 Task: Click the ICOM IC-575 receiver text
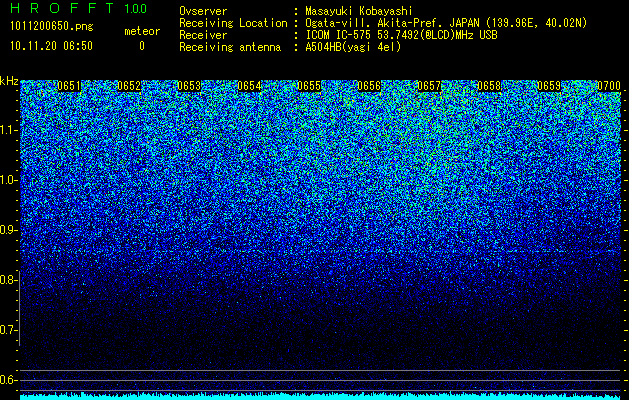401,35
